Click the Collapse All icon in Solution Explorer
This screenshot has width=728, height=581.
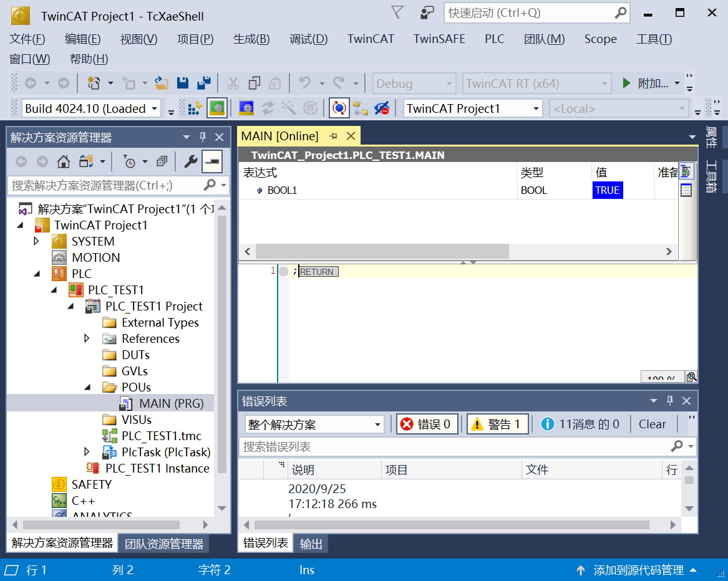[x=162, y=161]
